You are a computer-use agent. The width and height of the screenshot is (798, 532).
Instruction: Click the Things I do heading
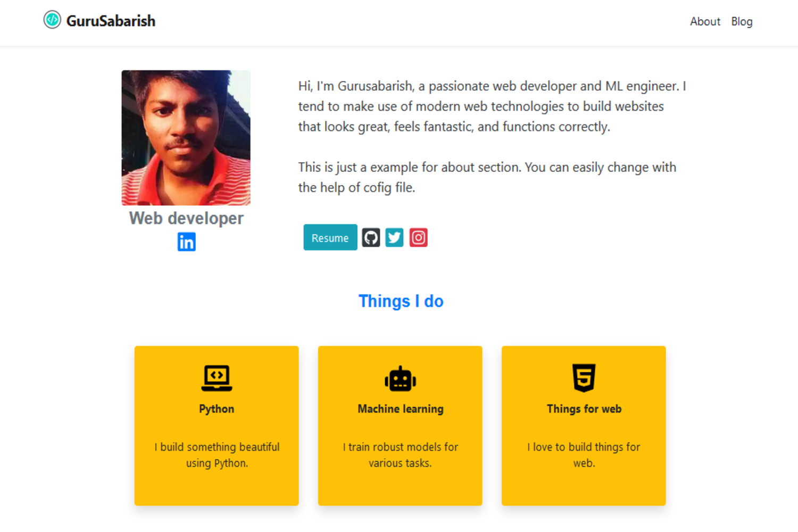click(x=401, y=301)
